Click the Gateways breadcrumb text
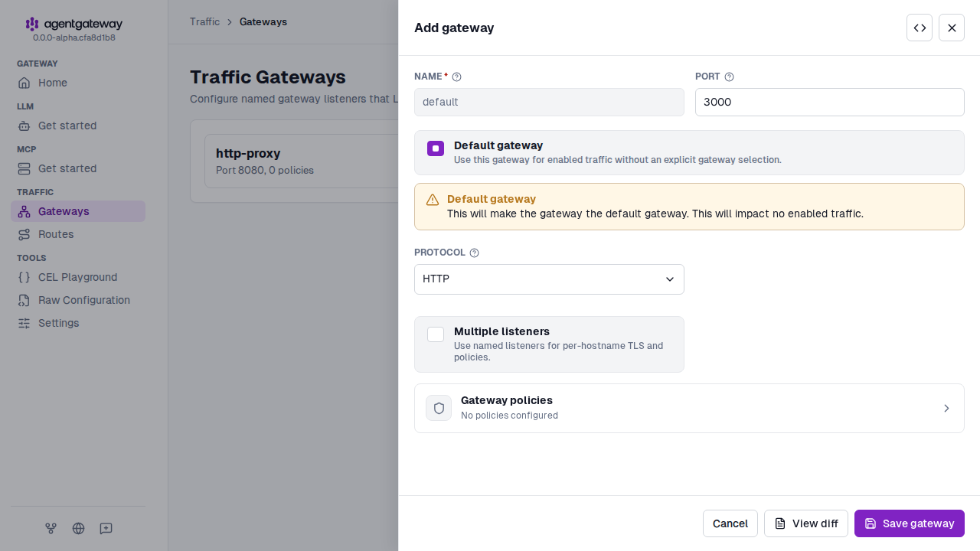 (263, 21)
